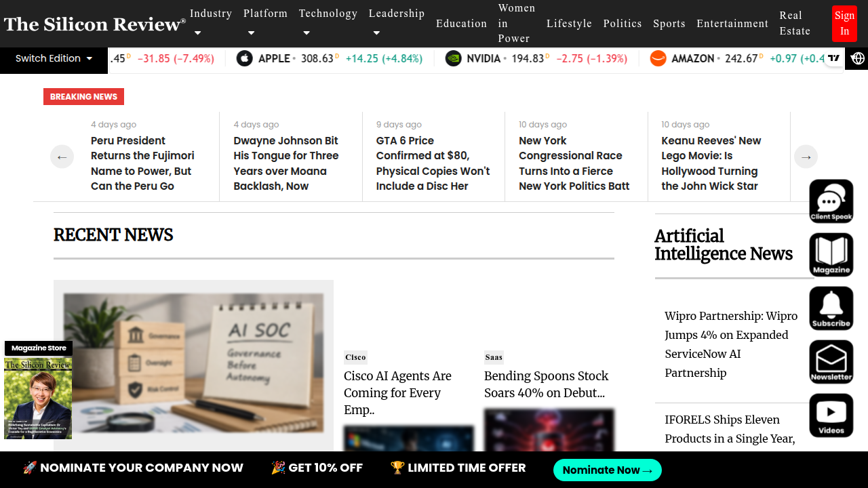Click the NOMINATE YOUR COMPANY NOW banner text
The width and height of the screenshot is (868, 488).
[133, 468]
